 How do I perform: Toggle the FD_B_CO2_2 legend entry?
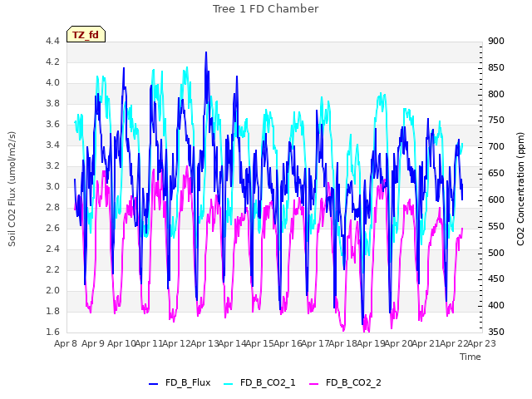pos(346,382)
